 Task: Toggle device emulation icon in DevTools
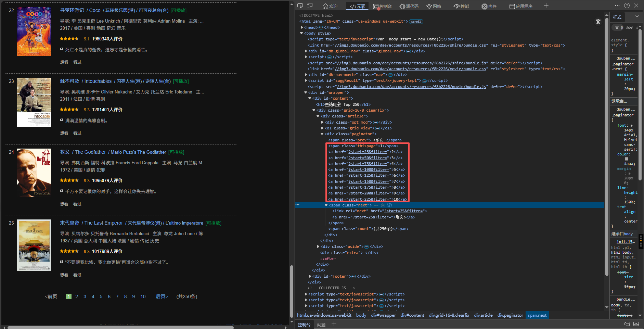coord(310,6)
